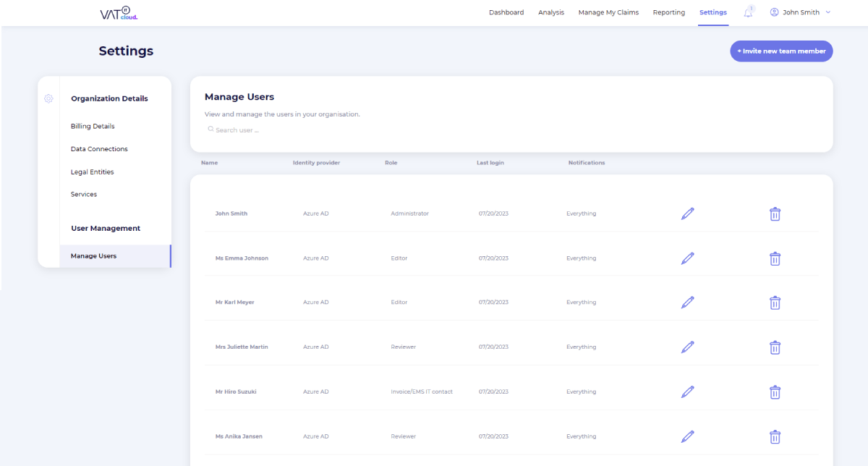The height and width of the screenshot is (466, 868).
Task: Remove Ms Anika Jansen using trash icon
Action: (775, 437)
